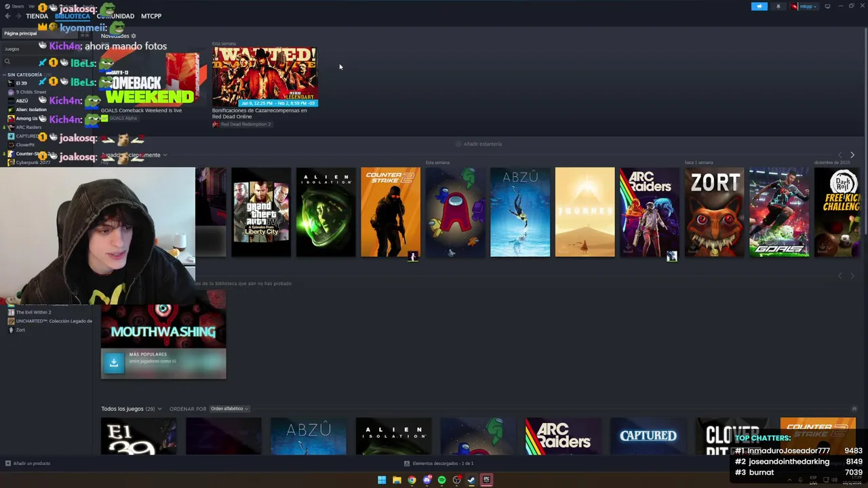This screenshot has height=488, width=868.
Task: Select Alien: Isolation in the sidebar
Action: coord(27,110)
